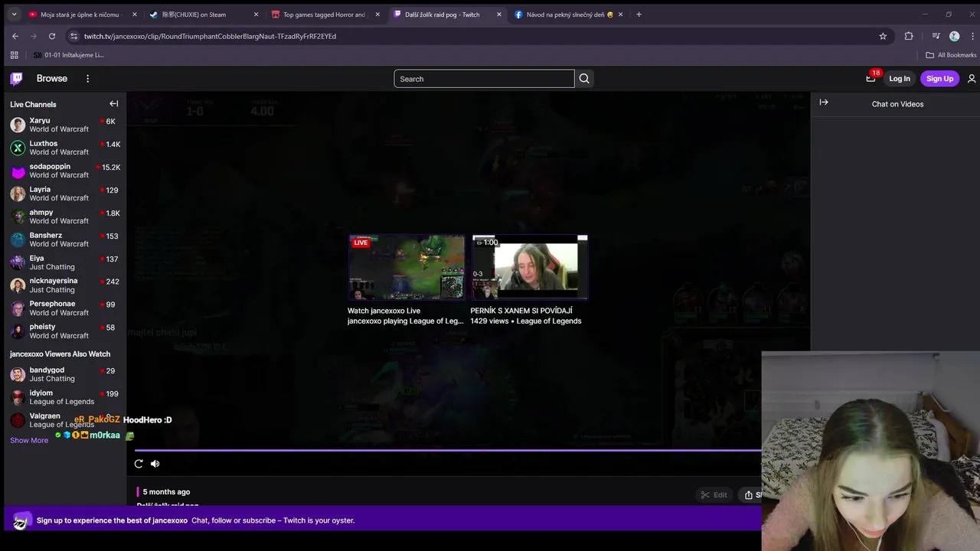This screenshot has width=980, height=551.
Task: Close the Twitch clip tab
Action: (499, 15)
